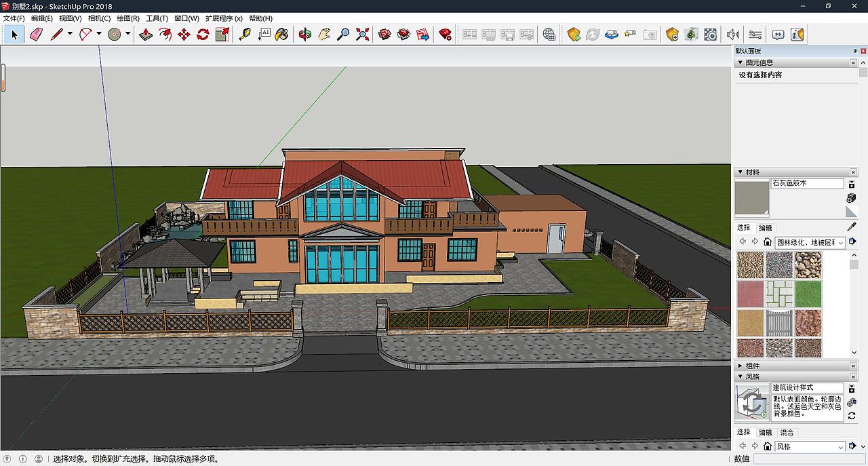Pick the Tape Measure tool

tap(245, 34)
